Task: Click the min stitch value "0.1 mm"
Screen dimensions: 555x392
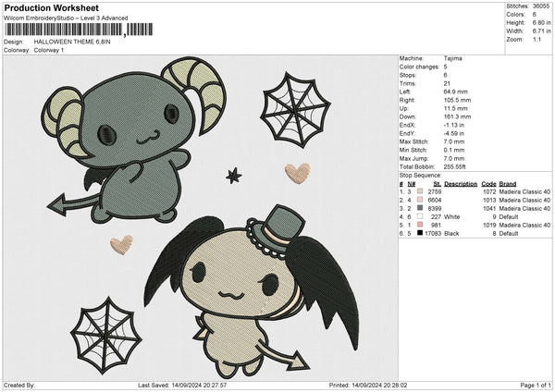Action: [x=454, y=151]
